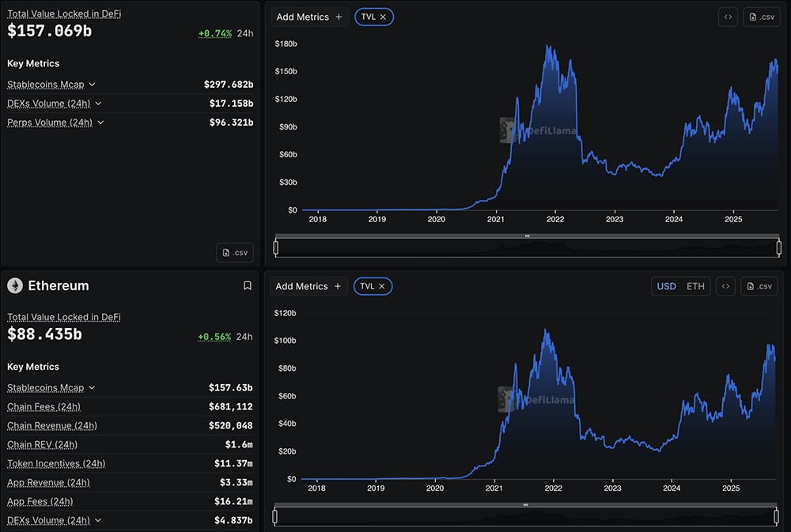Image resolution: width=791 pixels, height=532 pixels.
Task: Switch the Ethereum chart denomination to ETH
Action: tap(695, 286)
